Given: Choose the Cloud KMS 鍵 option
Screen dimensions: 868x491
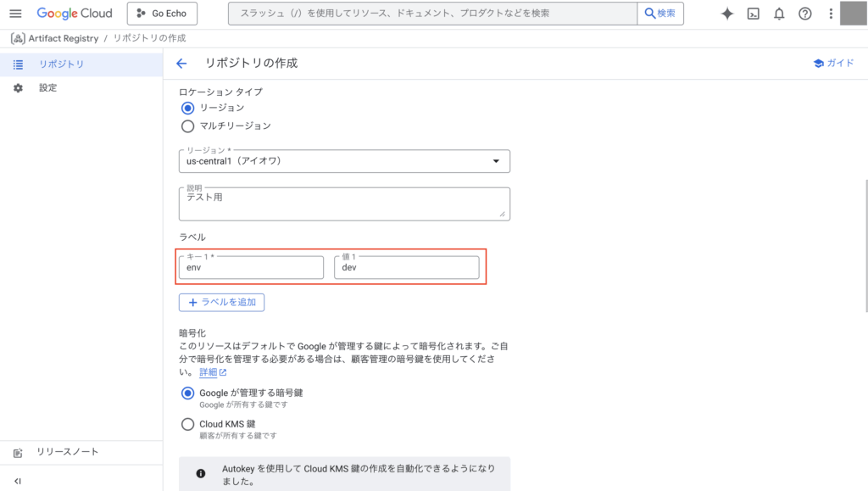Looking at the screenshot, I should [188, 424].
